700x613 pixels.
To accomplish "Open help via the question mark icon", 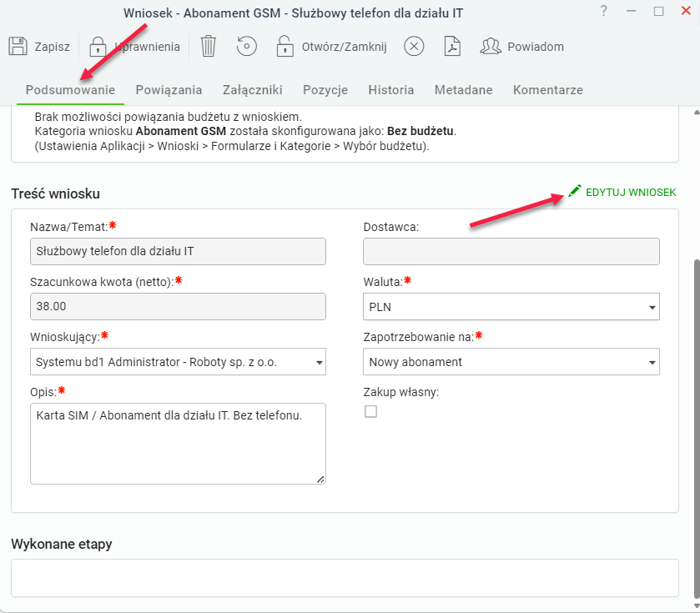I will pos(603,11).
